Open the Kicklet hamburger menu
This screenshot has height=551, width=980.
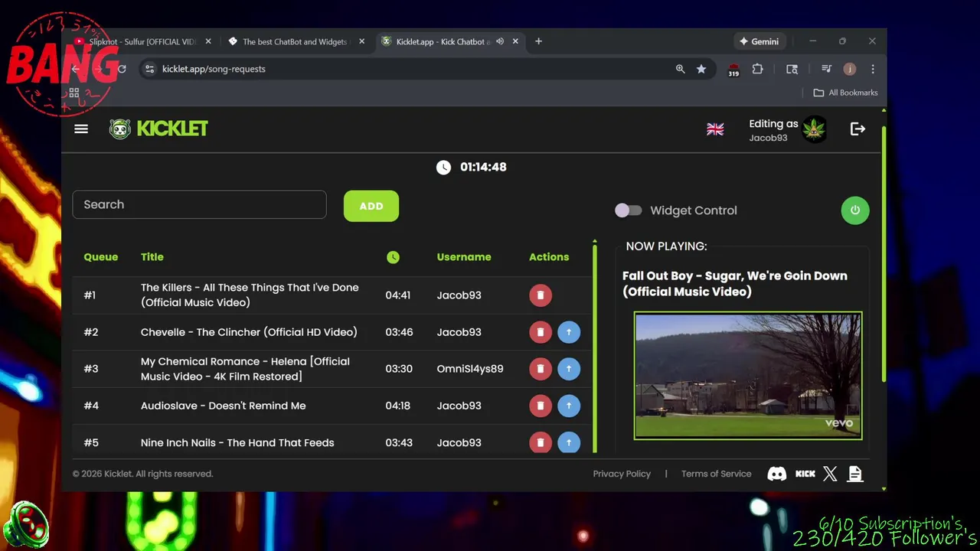click(81, 129)
